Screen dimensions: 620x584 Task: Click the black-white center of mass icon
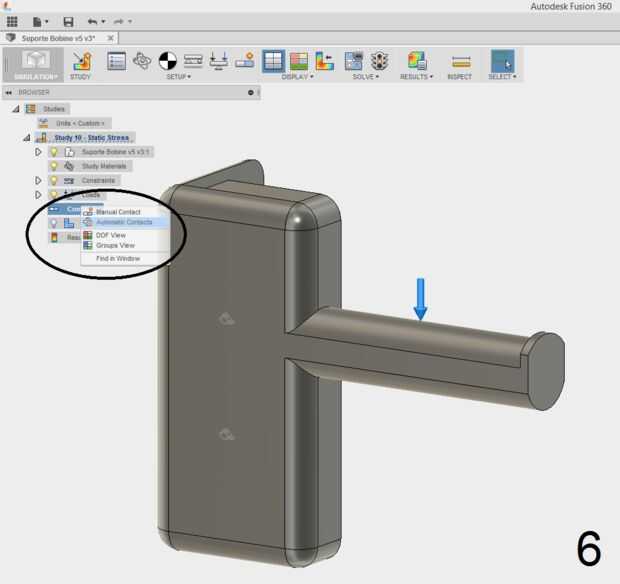[168, 61]
